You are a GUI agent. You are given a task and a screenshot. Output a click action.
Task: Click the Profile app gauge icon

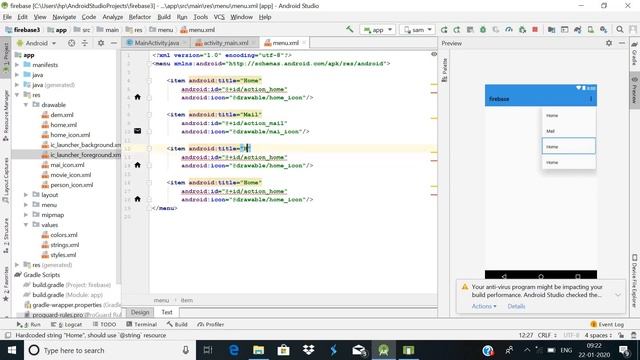[x=509, y=30]
